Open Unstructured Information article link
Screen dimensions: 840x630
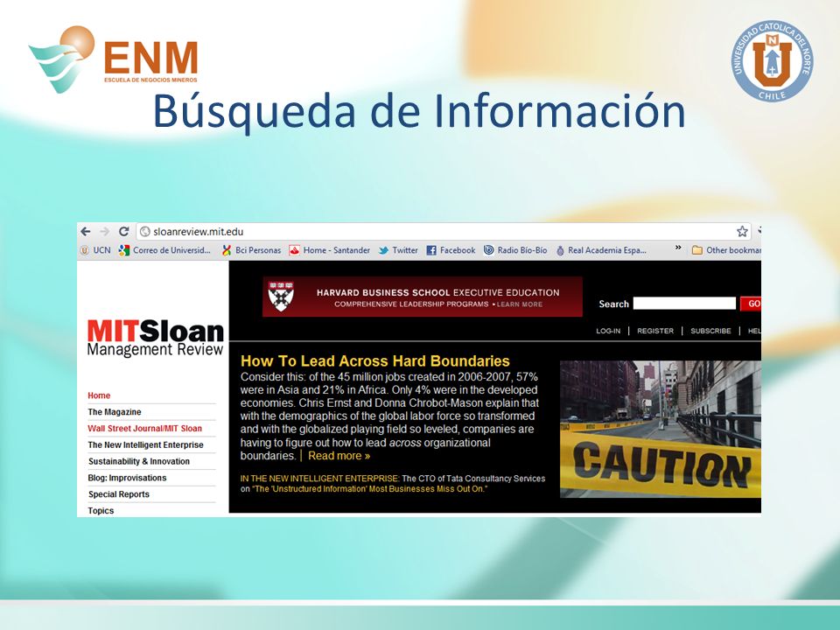coord(368,489)
